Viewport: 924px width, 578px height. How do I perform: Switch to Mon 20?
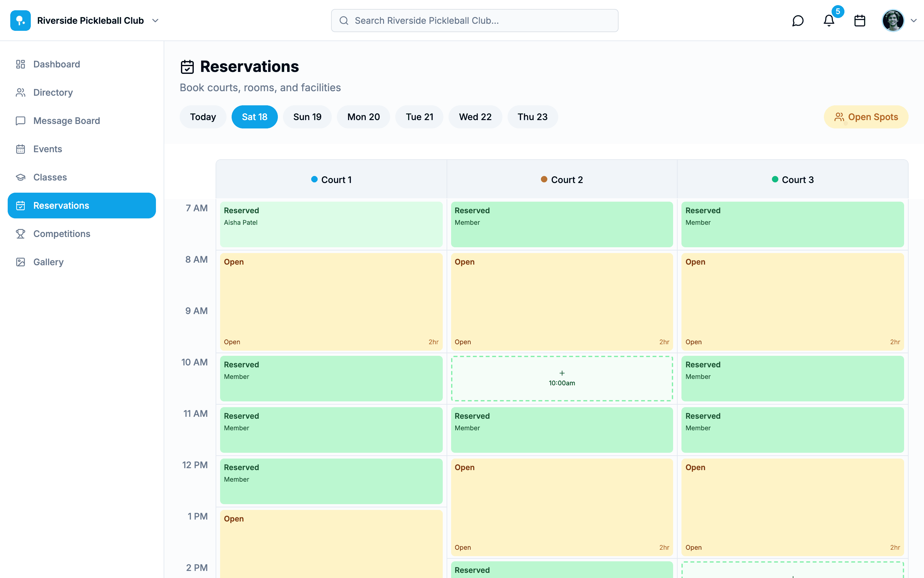click(x=364, y=117)
